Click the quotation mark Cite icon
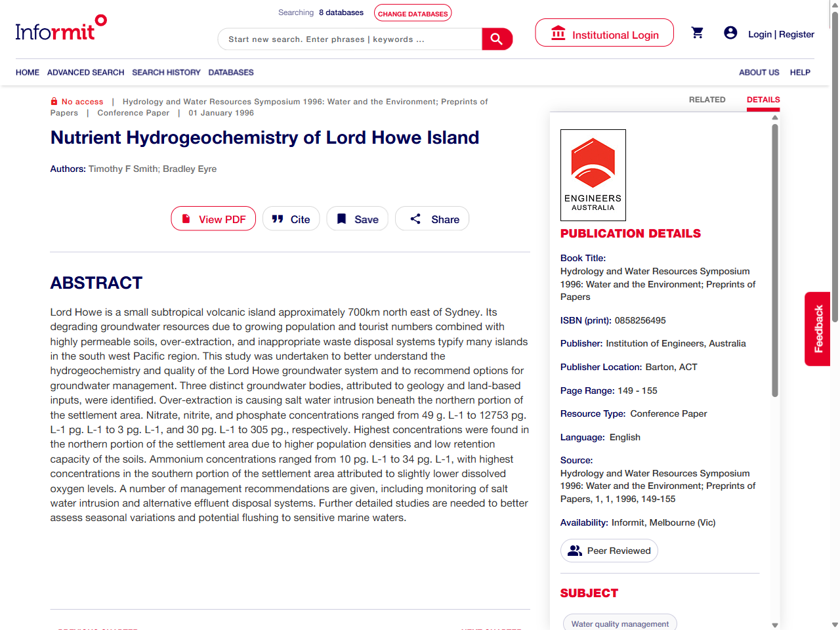The height and width of the screenshot is (630, 840). (278, 219)
